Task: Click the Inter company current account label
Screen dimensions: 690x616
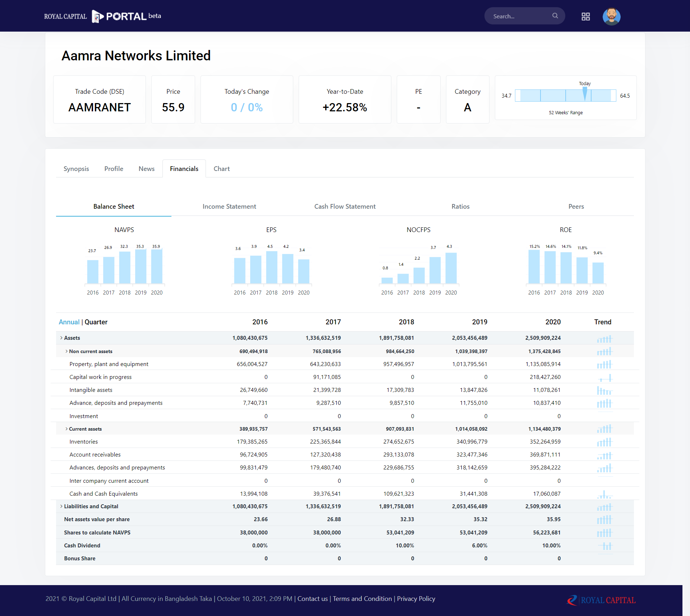Action: [x=109, y=481]
